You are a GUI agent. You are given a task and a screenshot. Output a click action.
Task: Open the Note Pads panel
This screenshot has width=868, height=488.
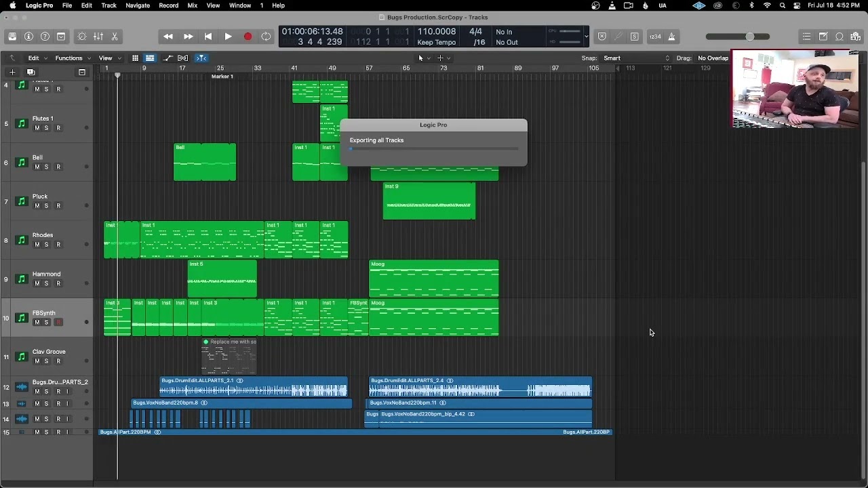(x=823, y=37)
